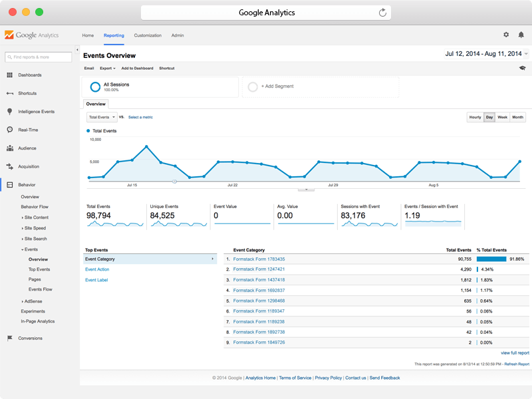Click Add to Dashboard button
This screenshot has height=399, width=532.
tap(137, 68)
